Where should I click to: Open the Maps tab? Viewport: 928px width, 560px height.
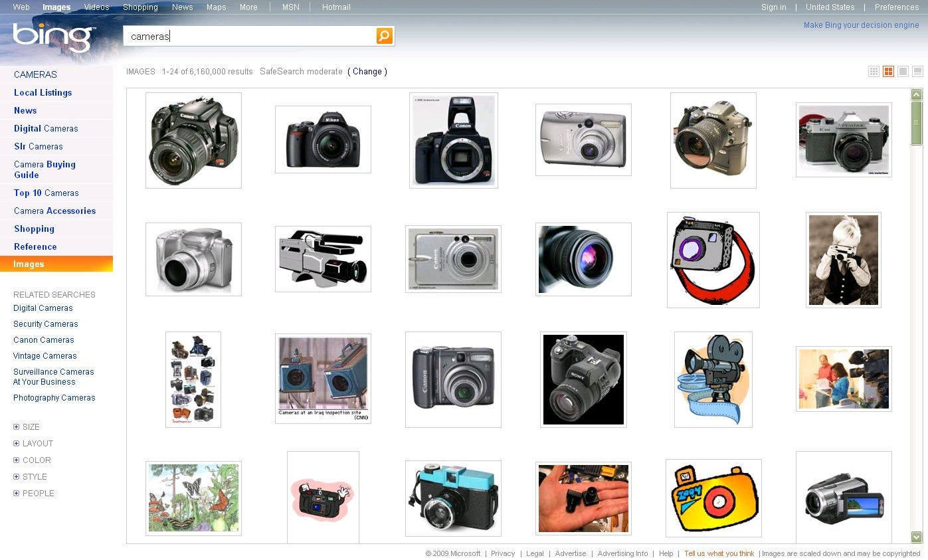click(x=216, y=7)
